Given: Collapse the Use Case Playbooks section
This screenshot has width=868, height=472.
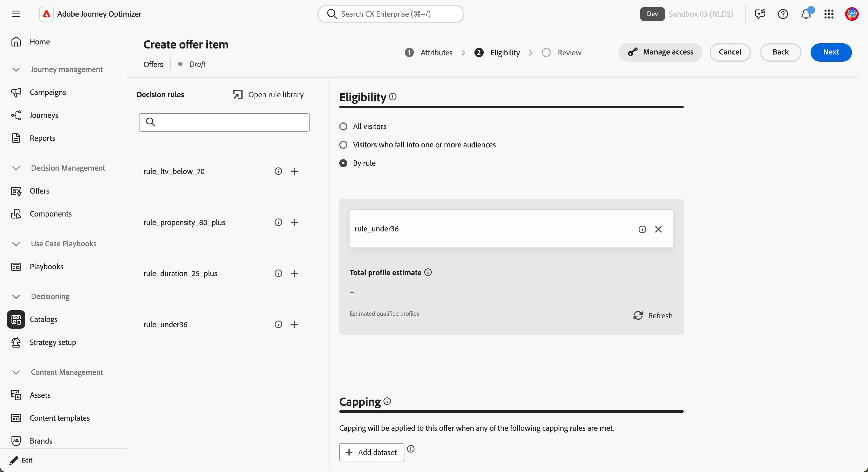Looking at the screenshot, I should pos(16,244).
